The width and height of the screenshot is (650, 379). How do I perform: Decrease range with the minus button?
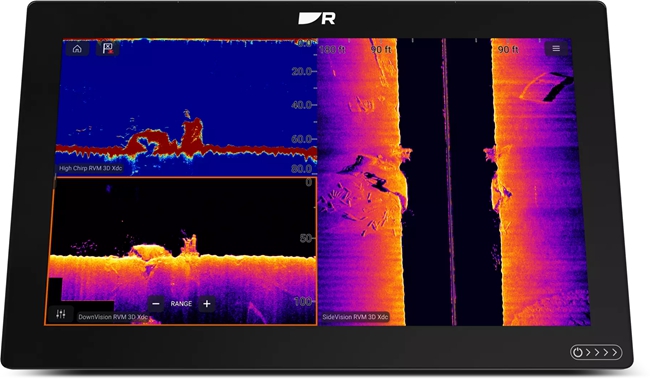tap(156, 304)
